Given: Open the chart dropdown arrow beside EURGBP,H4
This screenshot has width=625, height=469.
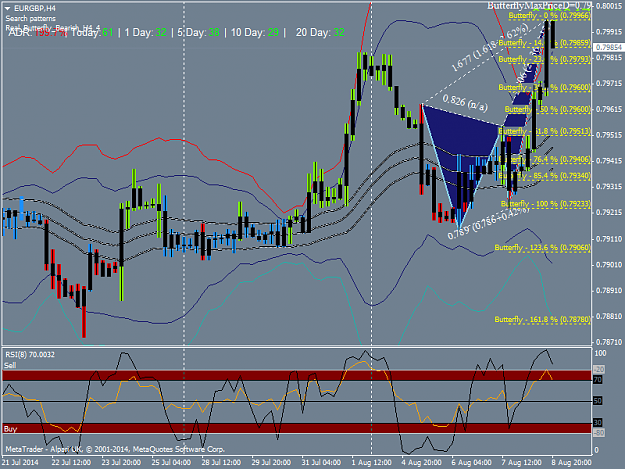Looking at the screenshot, I should [8, 8].
